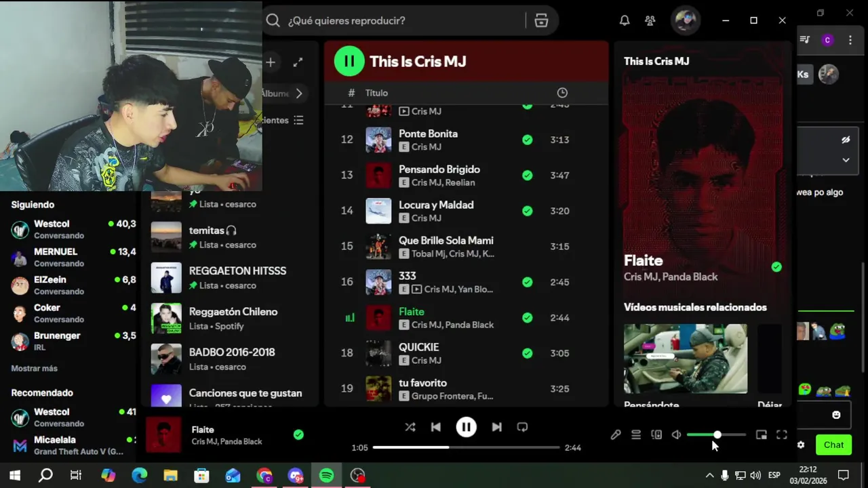868x488 pixels.
Task: Open the browser three-dot menu
Action: coord(850,40)
